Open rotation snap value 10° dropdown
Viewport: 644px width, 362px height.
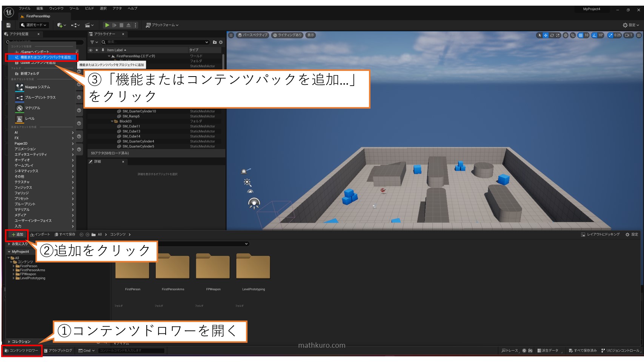(x=601, y=35)
